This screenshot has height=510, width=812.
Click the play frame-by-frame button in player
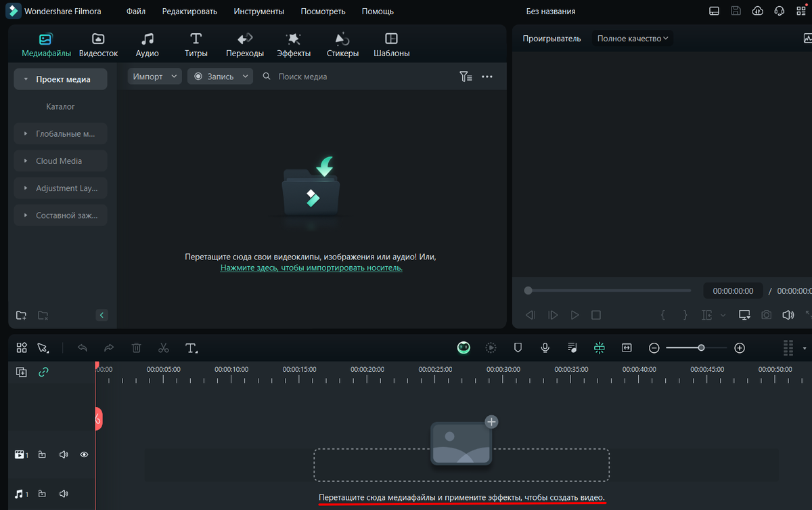point(553,315)
